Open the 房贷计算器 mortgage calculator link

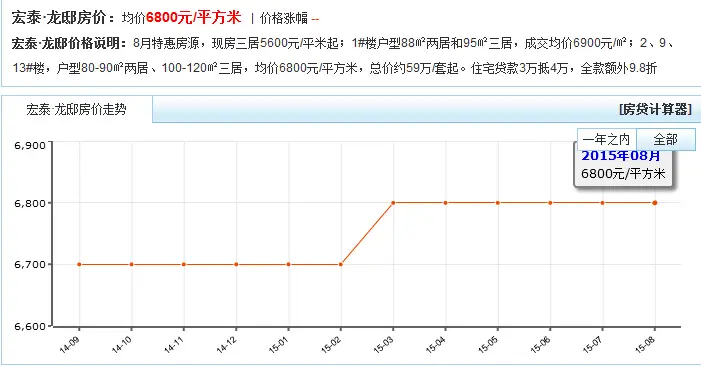coord(655,109)
